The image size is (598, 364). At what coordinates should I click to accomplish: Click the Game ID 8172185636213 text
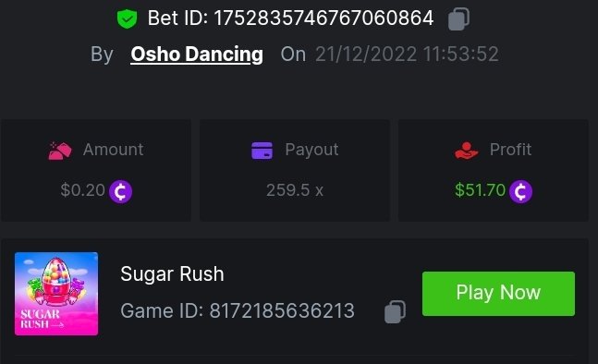coord(238,310)
